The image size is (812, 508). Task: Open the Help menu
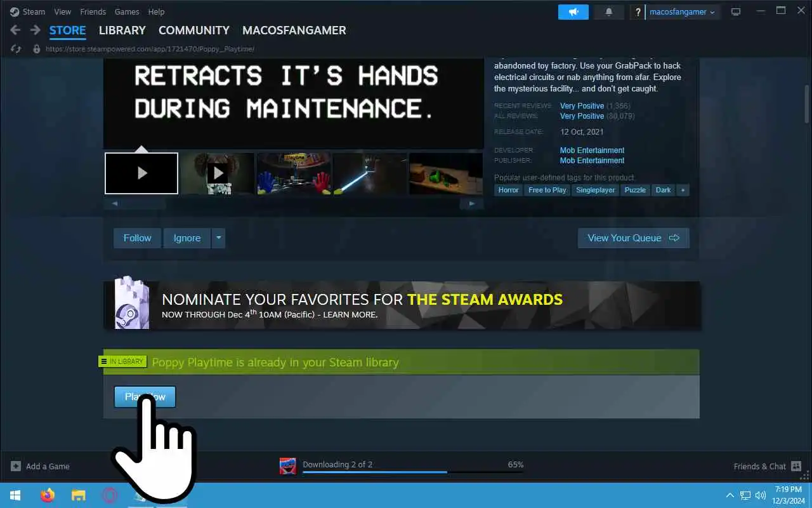pos(156,12)
